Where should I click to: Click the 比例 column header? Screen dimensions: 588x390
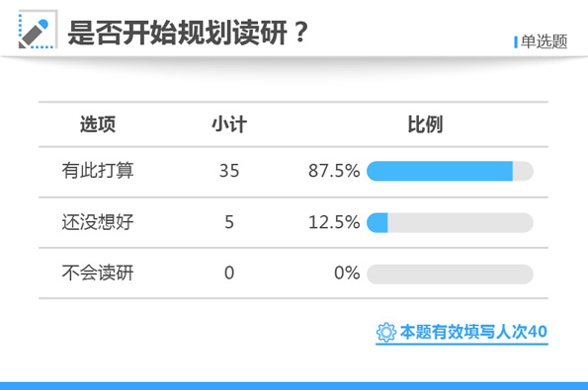tap(425, 124)
